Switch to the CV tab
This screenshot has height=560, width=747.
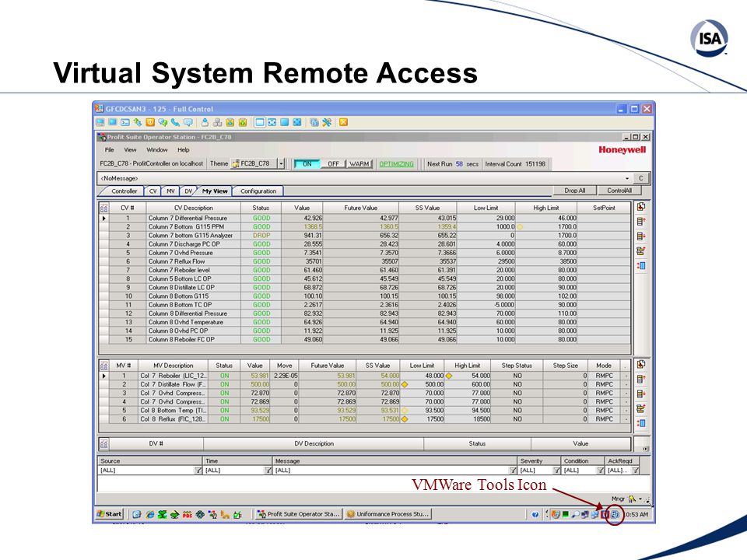pos(153,191)
